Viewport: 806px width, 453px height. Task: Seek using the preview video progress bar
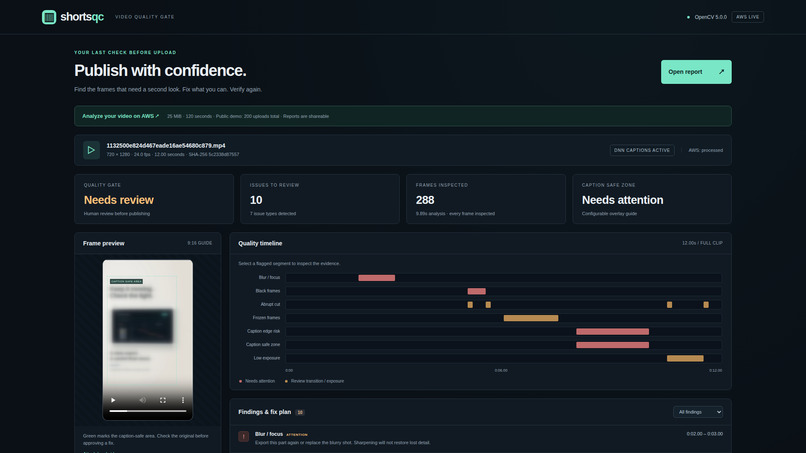(148, 411)
